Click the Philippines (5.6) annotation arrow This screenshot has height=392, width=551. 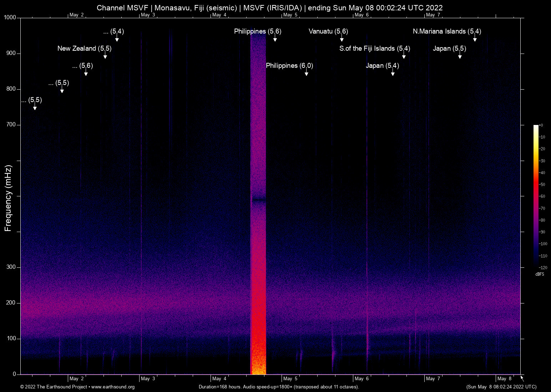point(275,39)
